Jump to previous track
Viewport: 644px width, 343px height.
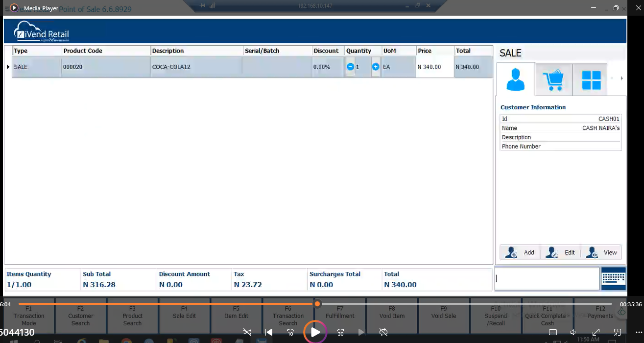coord(268,332)
